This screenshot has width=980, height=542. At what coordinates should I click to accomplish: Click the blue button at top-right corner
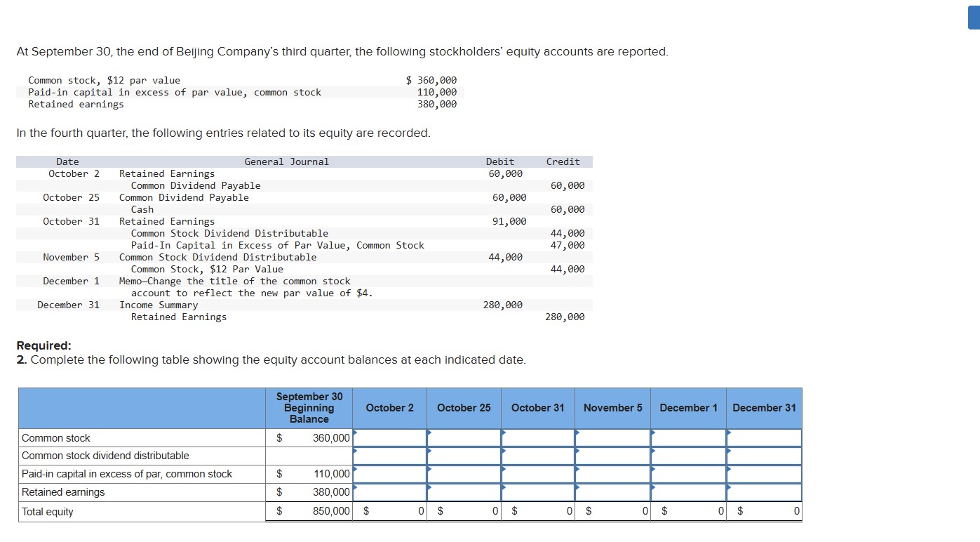974,18
